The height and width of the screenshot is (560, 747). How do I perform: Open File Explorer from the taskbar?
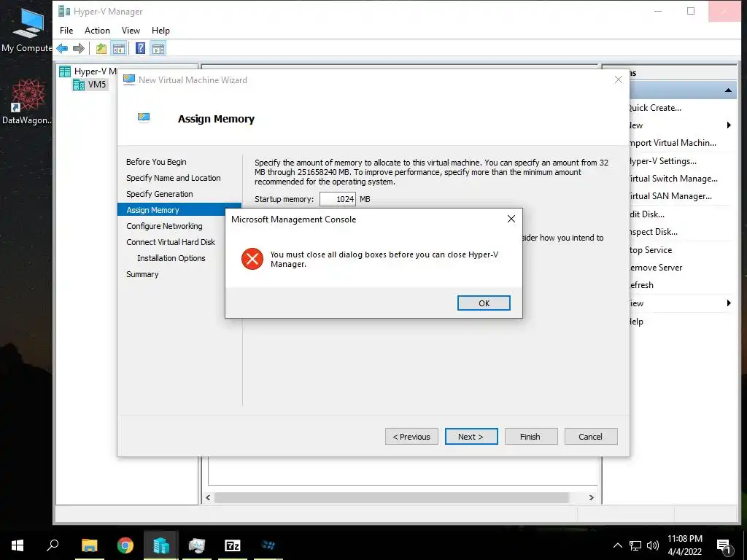click(90, 545)
